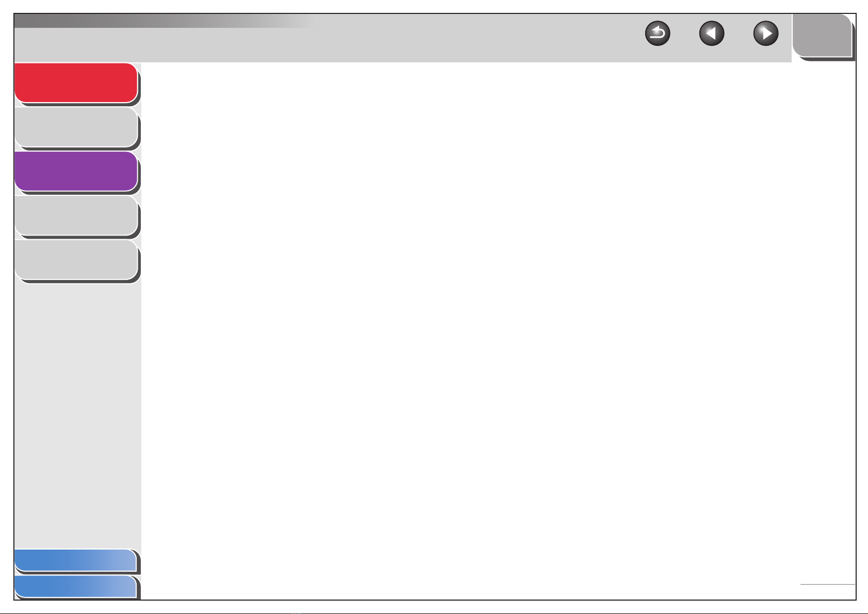Select the black left-pointing arrow circle
Viewport: 868px width, 614px height.
click(x=712, y=34)
